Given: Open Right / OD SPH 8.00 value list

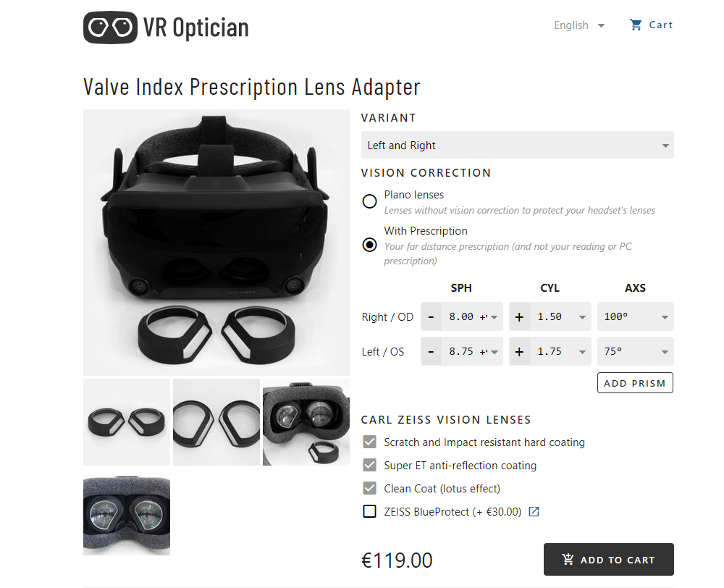Looking at the screenshot, I should (x=472, y=317).
